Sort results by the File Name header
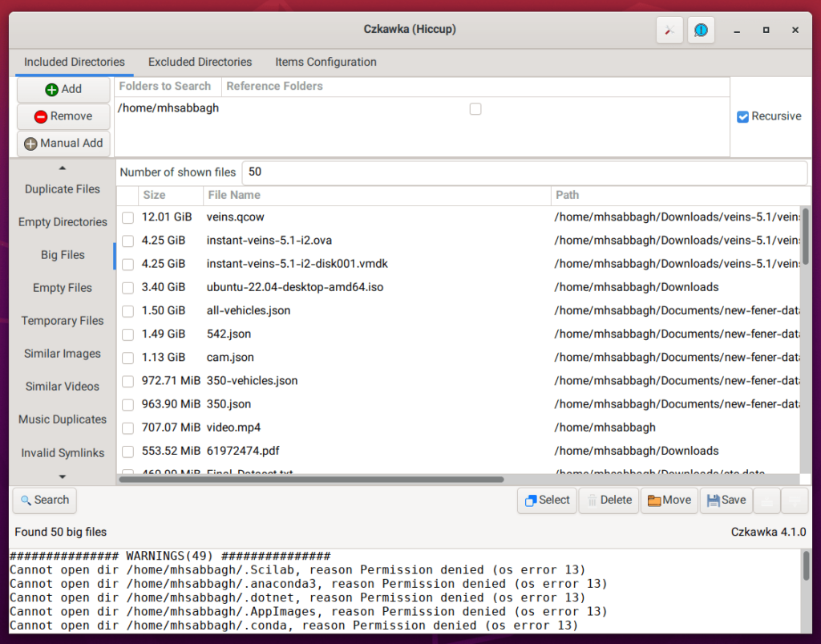 coord(377,196)
